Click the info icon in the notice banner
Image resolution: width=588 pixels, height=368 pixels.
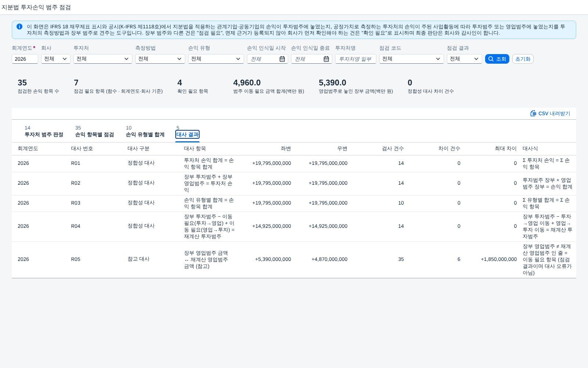[19, 26]
